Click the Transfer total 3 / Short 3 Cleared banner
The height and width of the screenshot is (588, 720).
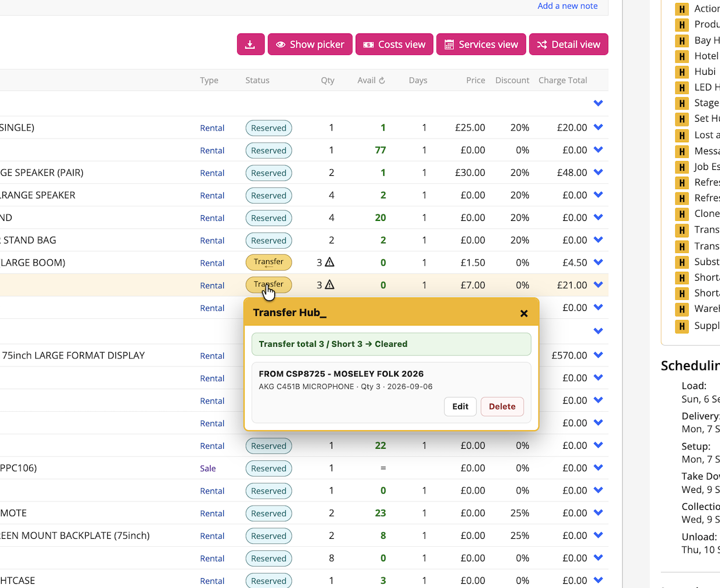pyautogui.click(x=391, y=344)
